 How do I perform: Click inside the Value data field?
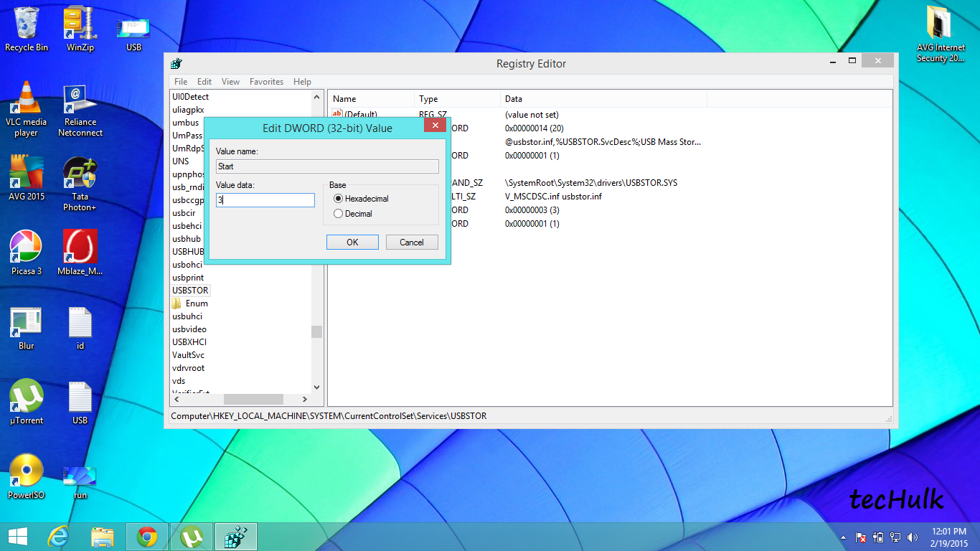pos(265,200)
